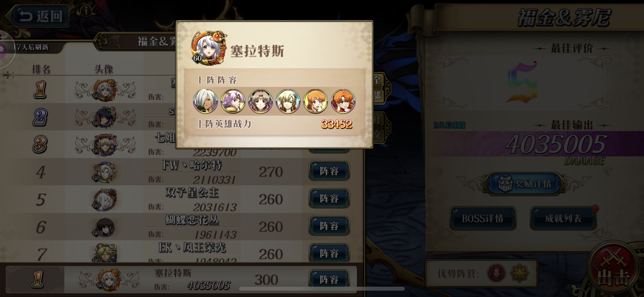The image size is (644, 297).
Task: Select the white-haired dark elf hero portrait
Action: (x=205, y=101)
